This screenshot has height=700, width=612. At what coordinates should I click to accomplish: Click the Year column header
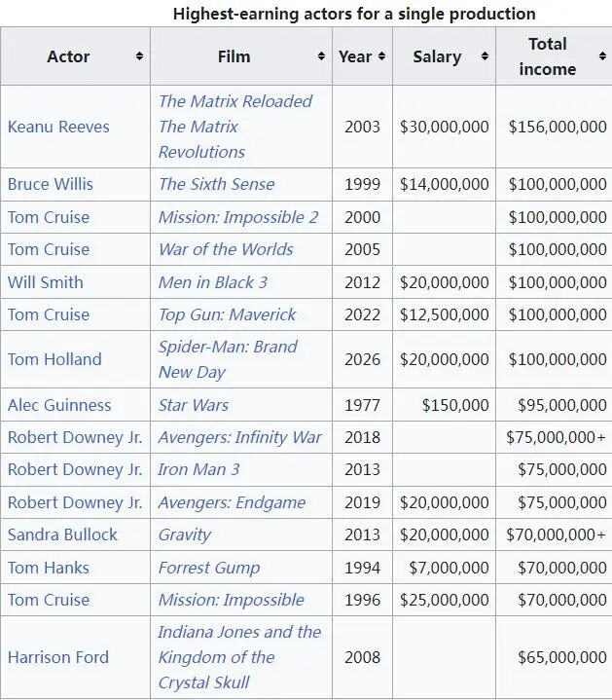362,56
